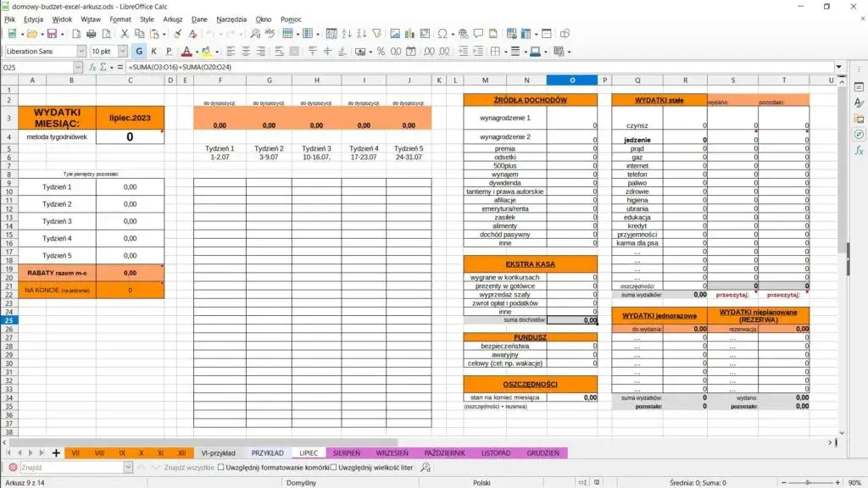The width and height of the screenshot is (868, 488).
Task: Click the Insert Special Character omega icon
Action: click(x=442, y=34)
